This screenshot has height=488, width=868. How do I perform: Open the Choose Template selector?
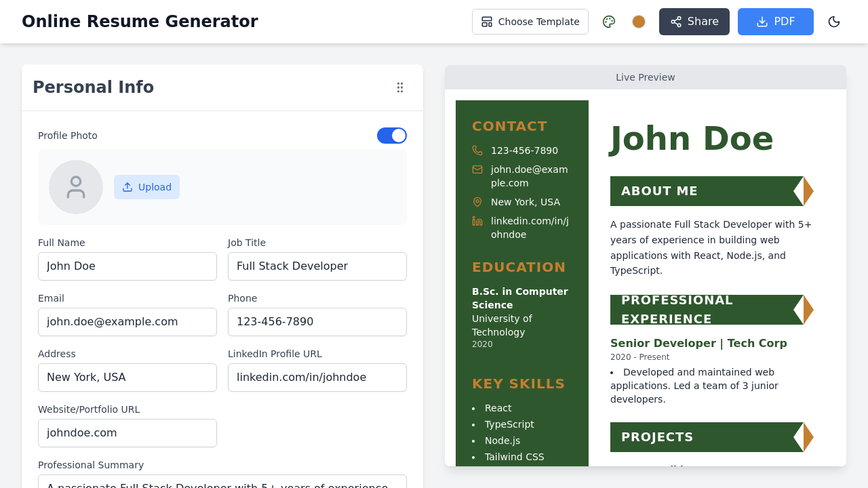pos(530,22)
